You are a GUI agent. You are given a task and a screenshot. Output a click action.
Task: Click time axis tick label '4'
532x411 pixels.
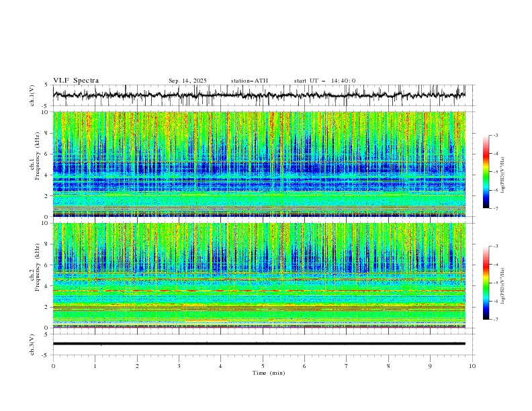(x=220, y=366)
